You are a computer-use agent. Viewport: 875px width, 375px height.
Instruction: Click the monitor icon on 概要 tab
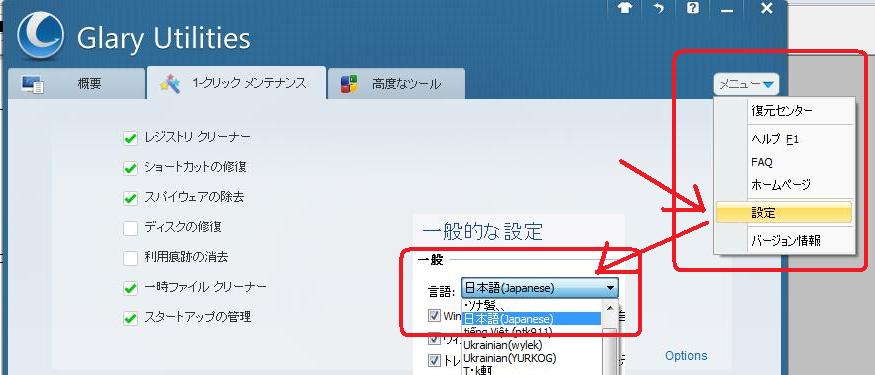click(33, 85)
